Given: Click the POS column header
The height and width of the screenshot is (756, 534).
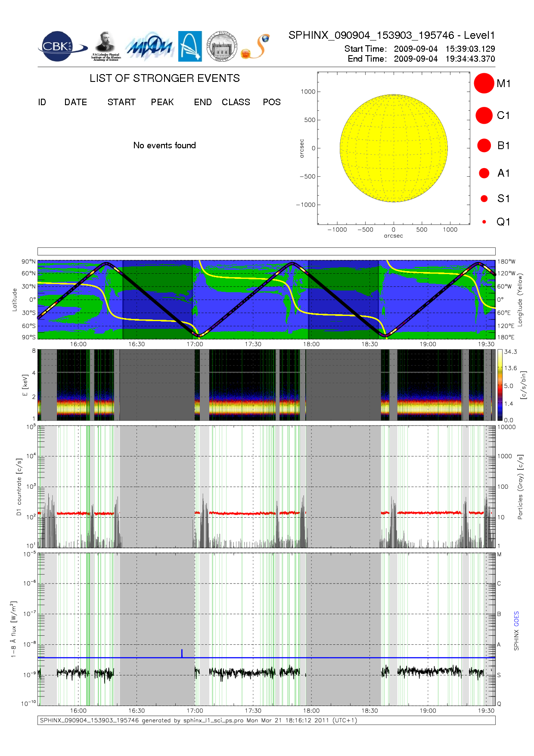Looking at the screenshot, I should [x=272, y=102].
